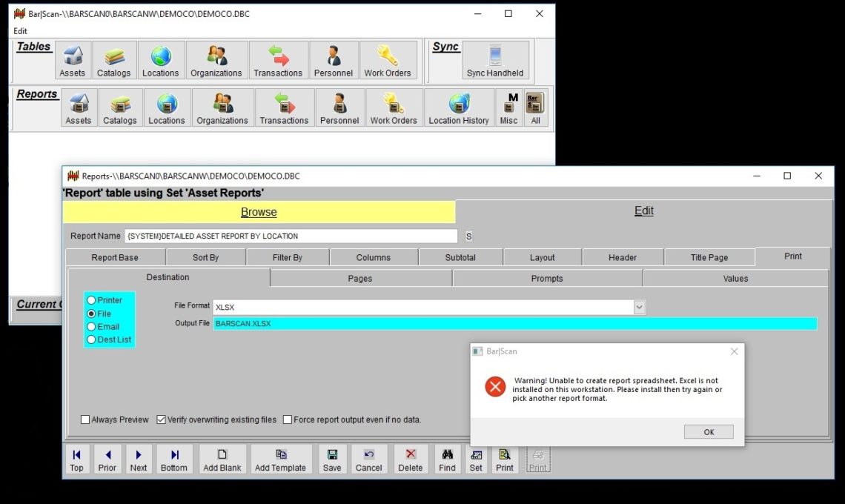The height and width of the screenshot is (504, 845).
Task: Open the Transactions table icon
Action: (x=278, y=60)
